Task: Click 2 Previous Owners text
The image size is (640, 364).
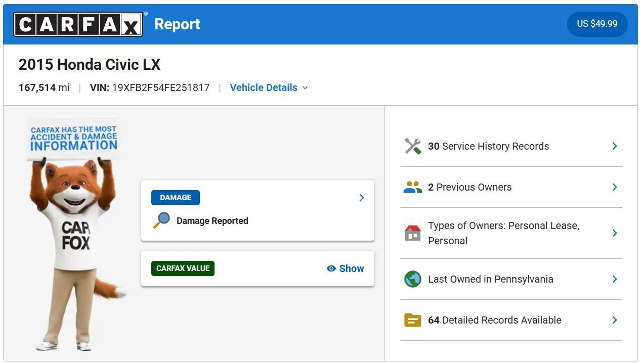Action: [x=470, y=187]
